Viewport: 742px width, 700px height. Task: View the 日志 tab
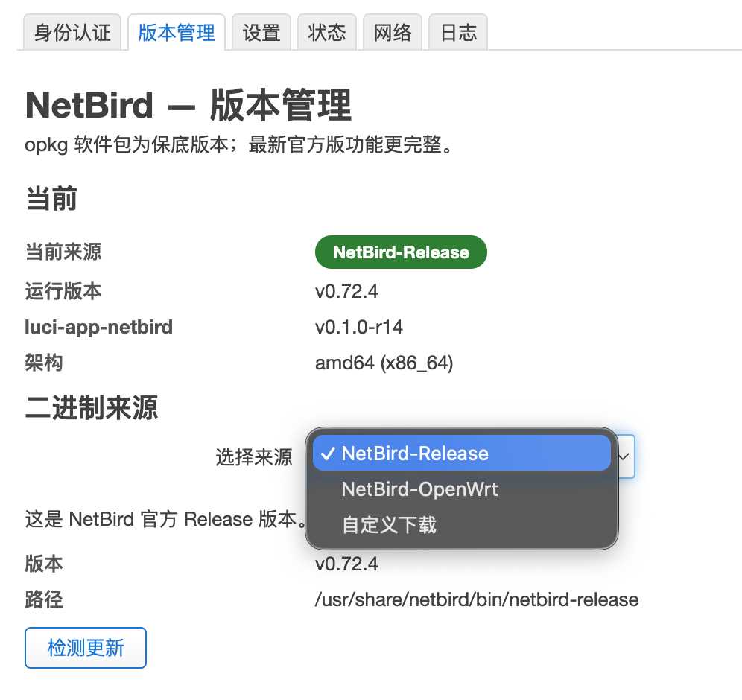[x=458, y=32]
